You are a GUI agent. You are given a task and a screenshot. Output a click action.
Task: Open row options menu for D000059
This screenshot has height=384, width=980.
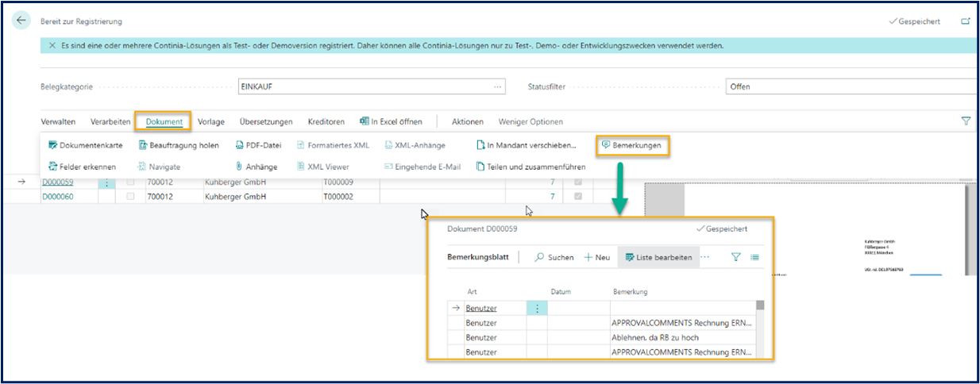tap(107, 182)
